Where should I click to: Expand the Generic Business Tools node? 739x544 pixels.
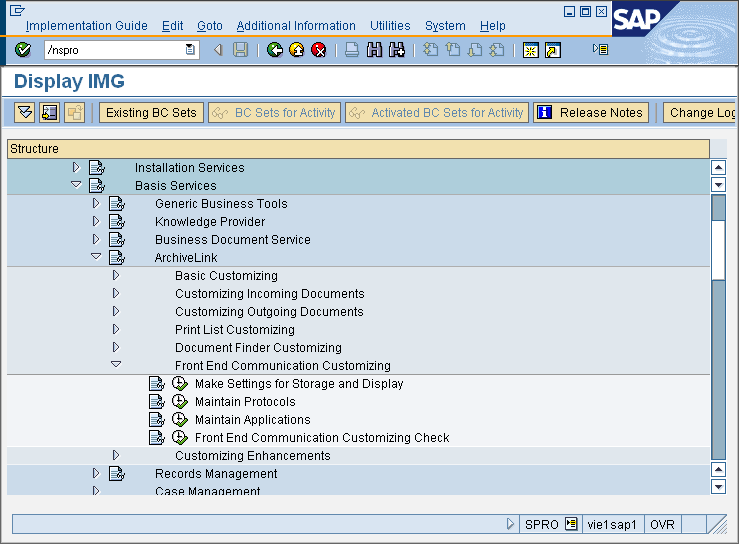[96, 204]
